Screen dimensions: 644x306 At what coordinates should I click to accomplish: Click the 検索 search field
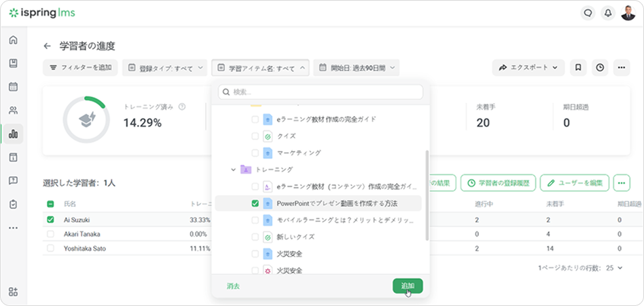tap(320, 92)
